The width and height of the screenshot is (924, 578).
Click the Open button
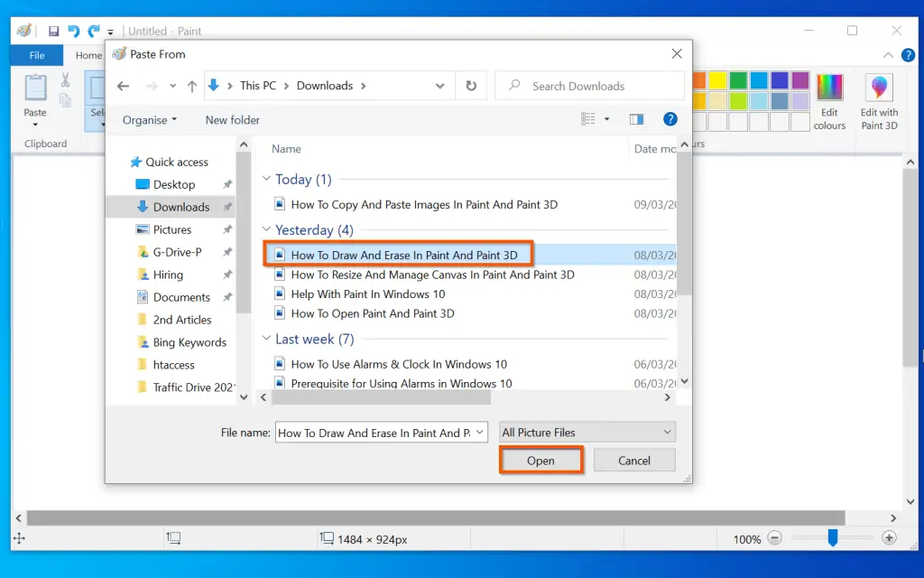[x=541, y=461]
